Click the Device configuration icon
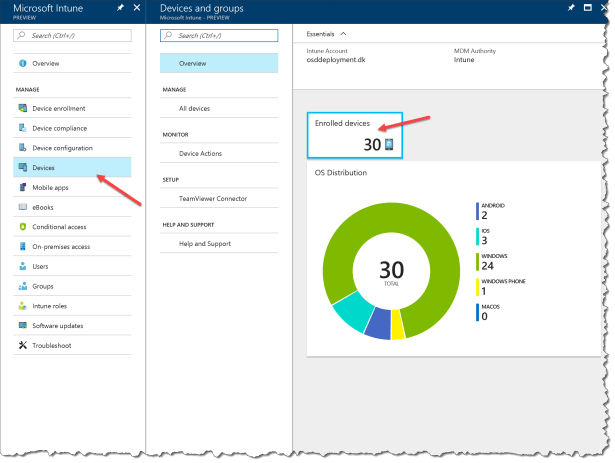This screenshot has width=615, height=463. pyautogui.click(x=22, y=148)
